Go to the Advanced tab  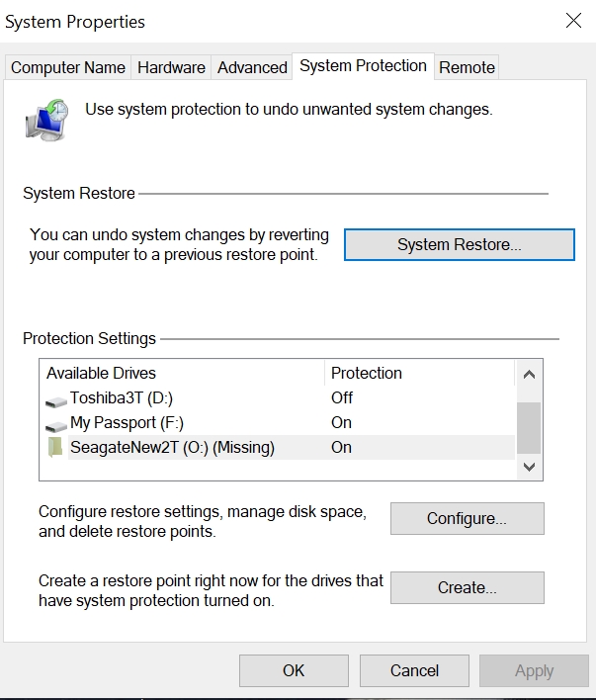coord(252,67)
